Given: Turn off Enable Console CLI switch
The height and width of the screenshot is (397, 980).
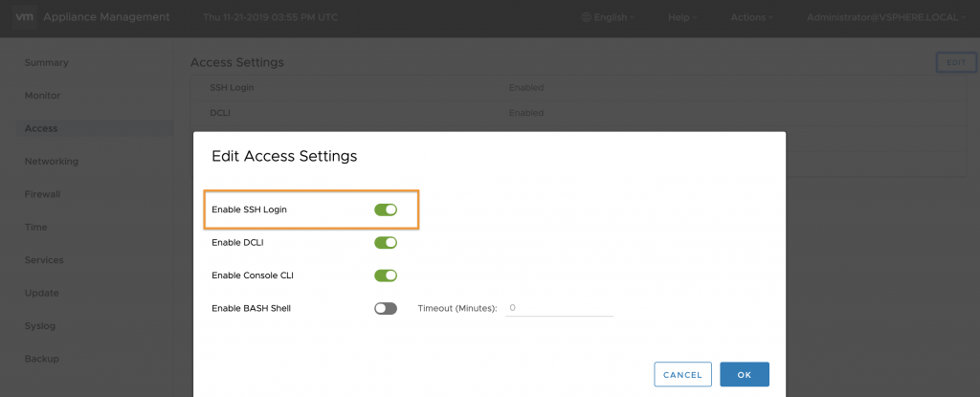Looking at the screenshot, I should [386, 276].
